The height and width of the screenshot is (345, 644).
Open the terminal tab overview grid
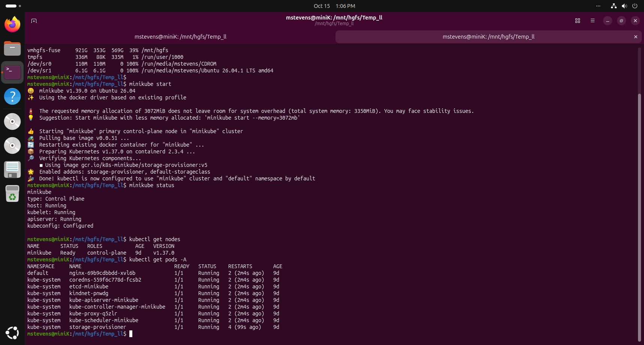point(578,21)
